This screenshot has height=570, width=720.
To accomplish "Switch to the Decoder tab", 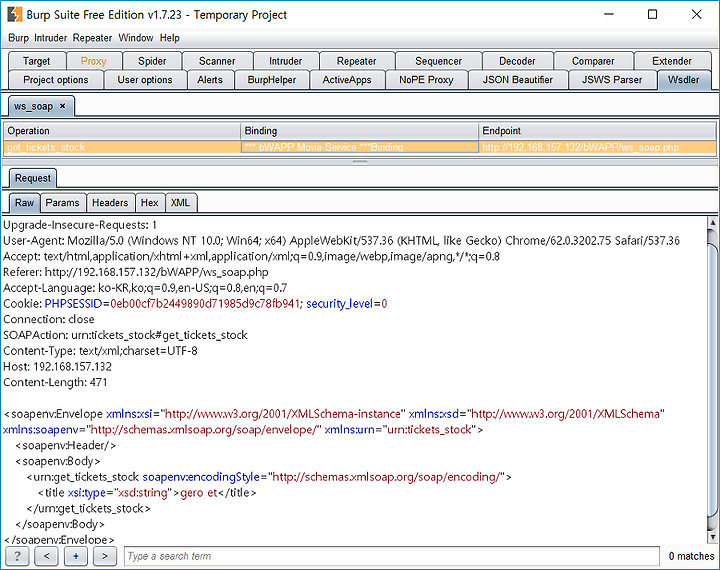I will [x=517, y=61].
